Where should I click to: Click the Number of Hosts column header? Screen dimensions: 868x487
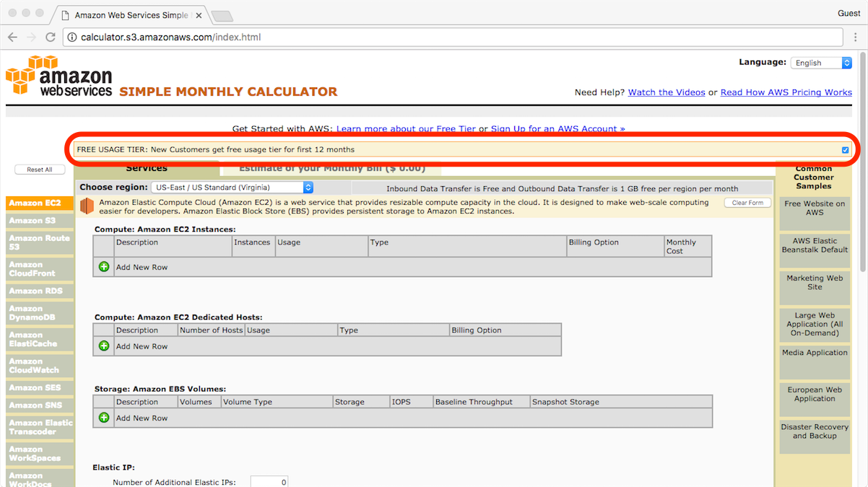coord(212,330)
